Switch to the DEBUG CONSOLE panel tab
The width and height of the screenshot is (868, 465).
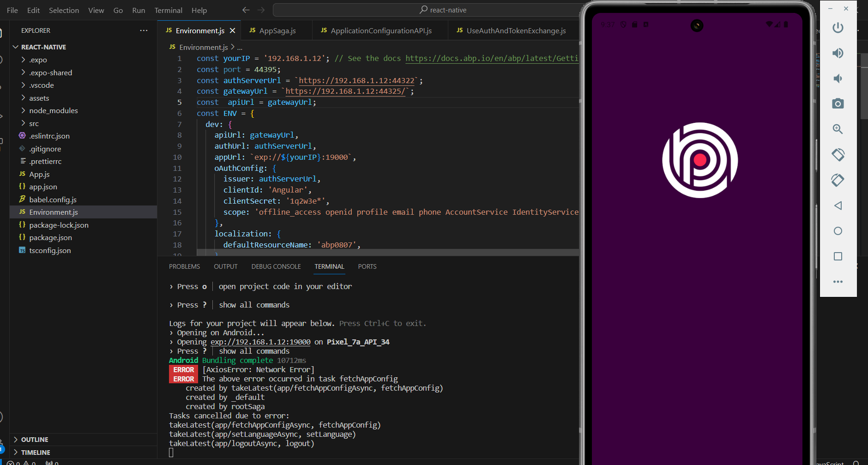pos(276,266)
